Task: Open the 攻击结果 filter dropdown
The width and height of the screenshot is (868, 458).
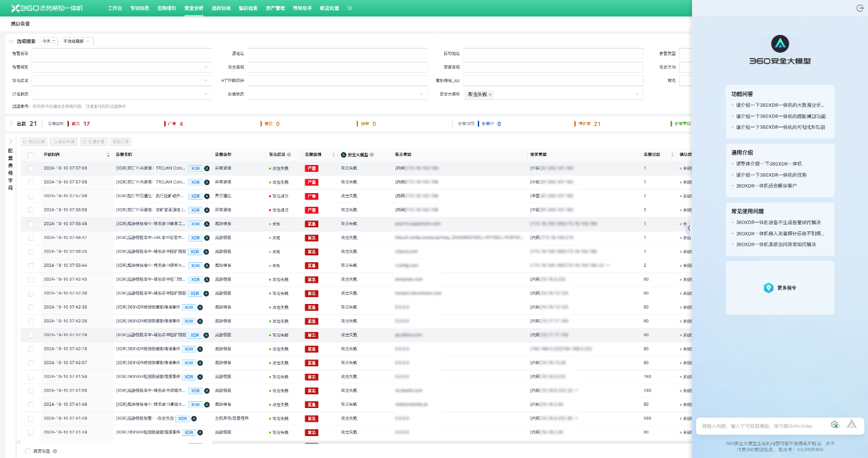Action: [121, 81]
